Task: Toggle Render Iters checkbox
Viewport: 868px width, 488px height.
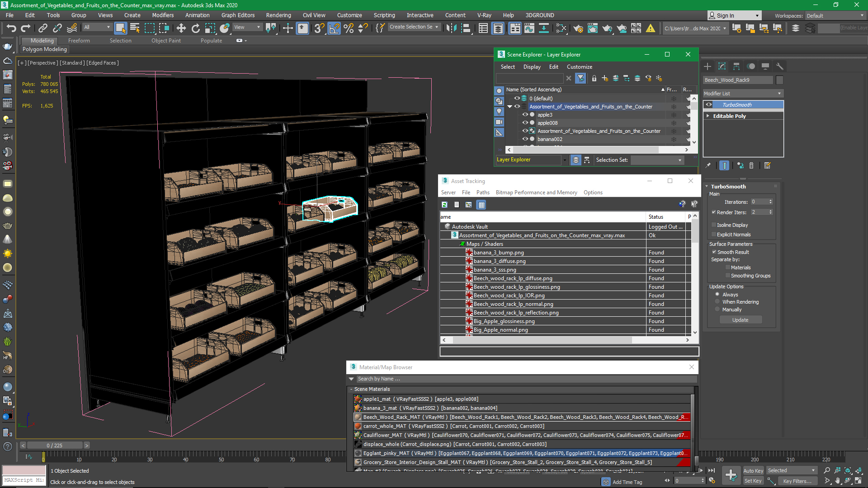Action: tap(714, 212)
